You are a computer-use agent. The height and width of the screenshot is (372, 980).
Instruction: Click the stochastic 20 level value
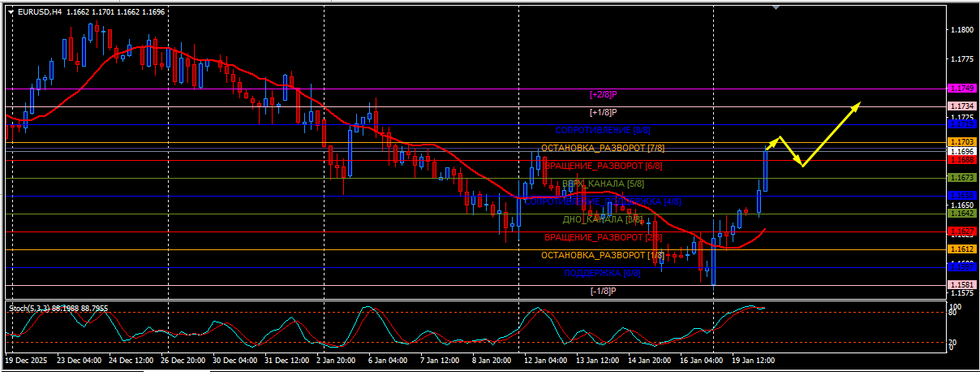[x=954, y=342]
